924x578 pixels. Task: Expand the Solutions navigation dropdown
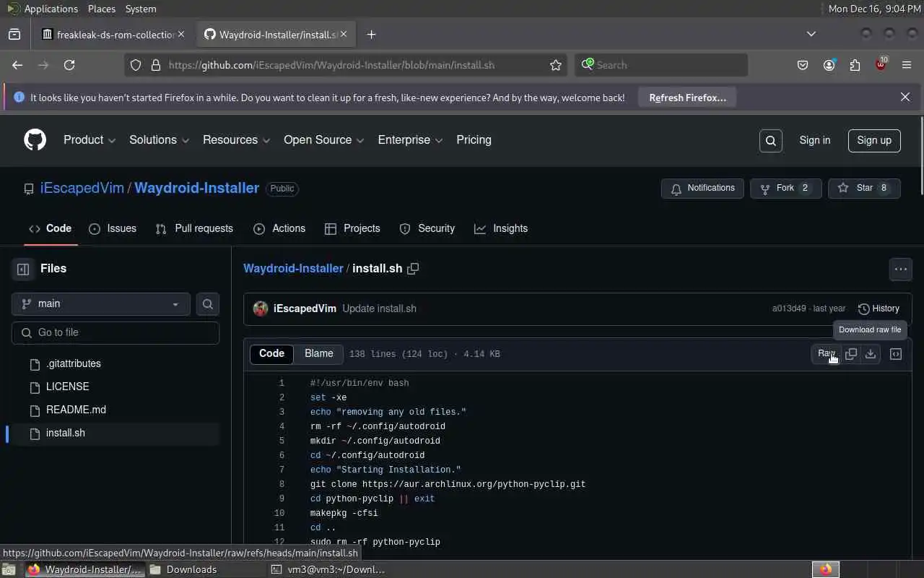(x=159, y=140)
